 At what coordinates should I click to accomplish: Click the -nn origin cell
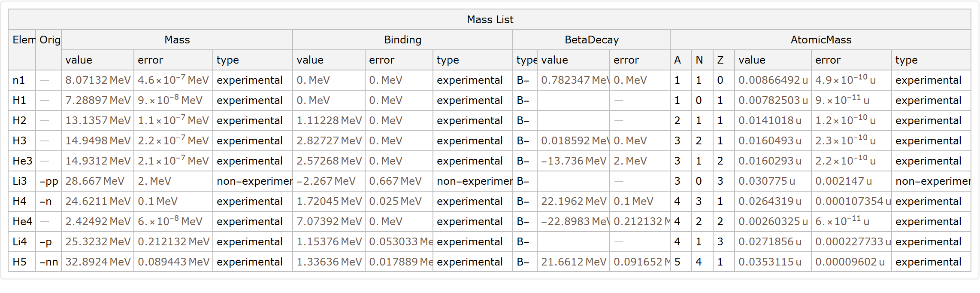[x=48, y=262]
